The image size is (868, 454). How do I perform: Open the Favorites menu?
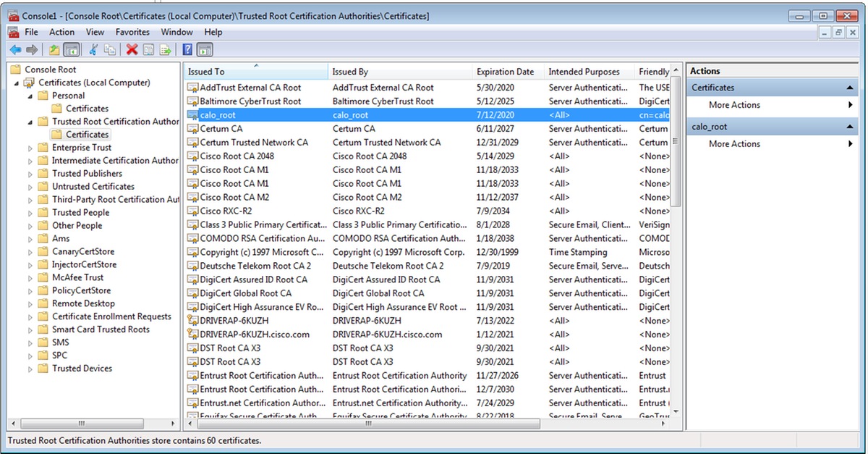pos(132,32)
